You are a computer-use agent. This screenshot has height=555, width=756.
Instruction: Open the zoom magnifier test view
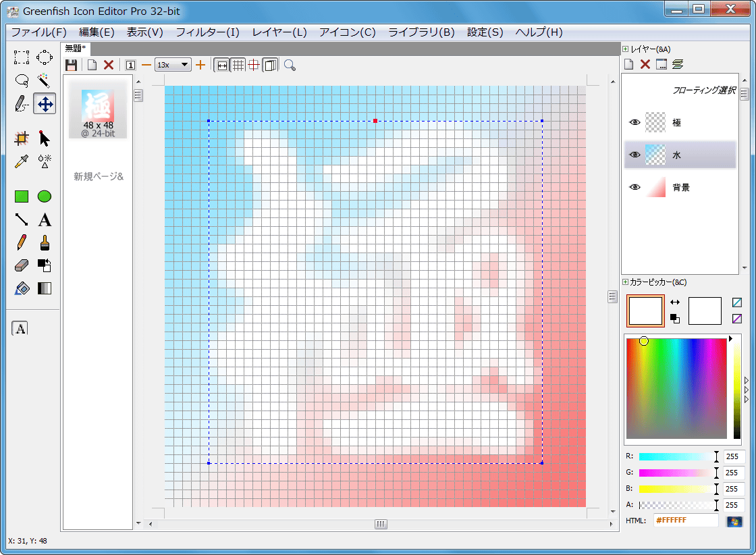click(x=290, y=65)
